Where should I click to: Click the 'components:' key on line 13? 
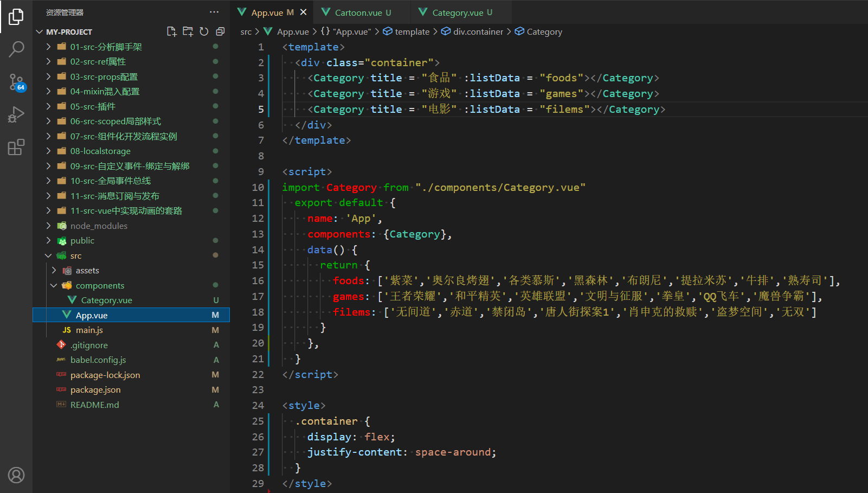coord(342,234)
